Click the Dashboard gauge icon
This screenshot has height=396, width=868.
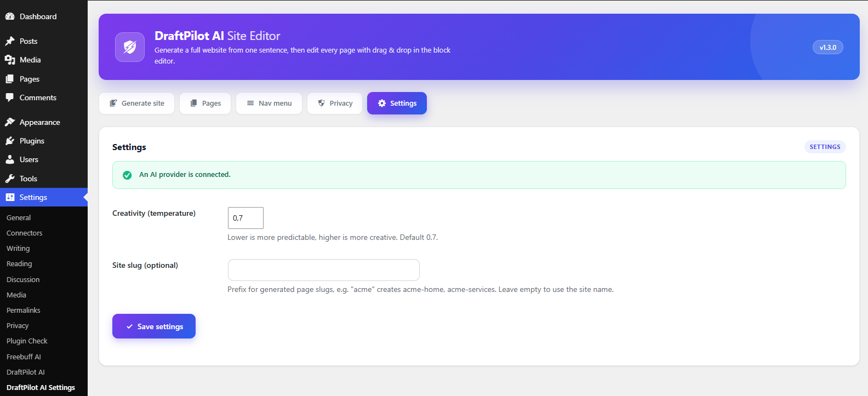click(x=10, y=16)
